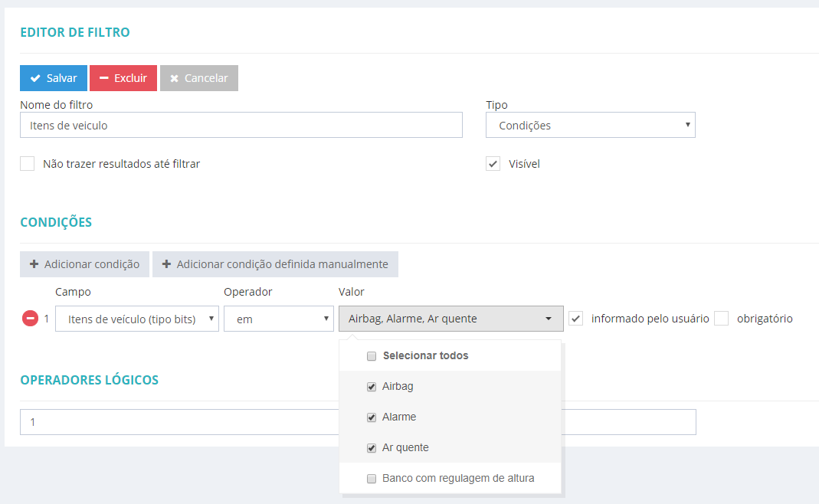The width and height of the screenshot is (819, 504).
Task: Toggle 'informado pelo usuário' checkbox
Action: (576, 319)
